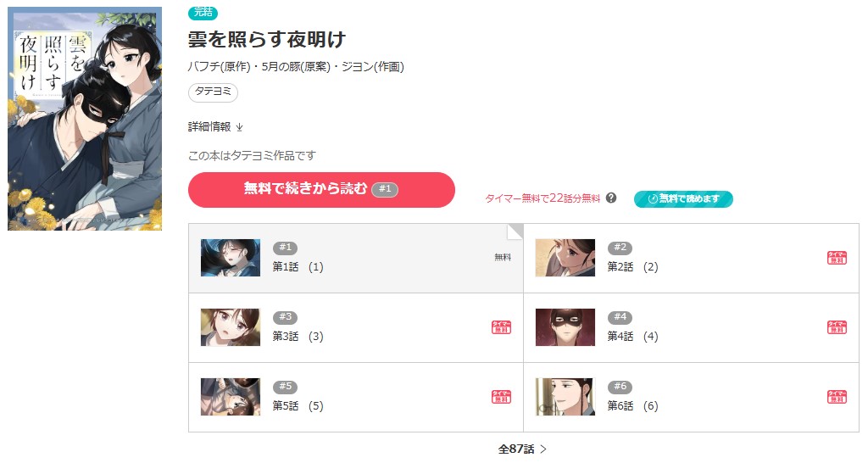Click the 無料で読めます timer pill

(x=683, y=199)
